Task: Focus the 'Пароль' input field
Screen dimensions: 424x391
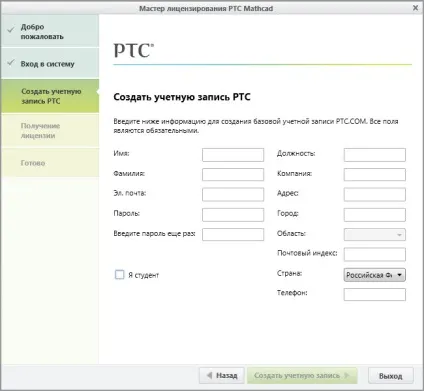Action: [x=233, y=215]
